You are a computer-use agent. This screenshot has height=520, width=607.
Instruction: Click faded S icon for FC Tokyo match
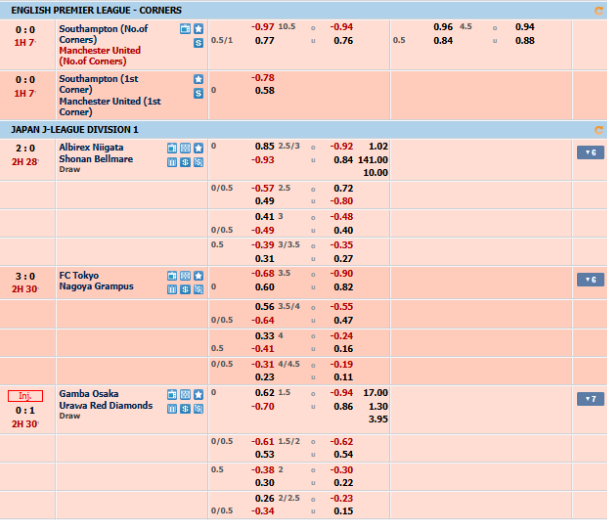click(199, 290)
